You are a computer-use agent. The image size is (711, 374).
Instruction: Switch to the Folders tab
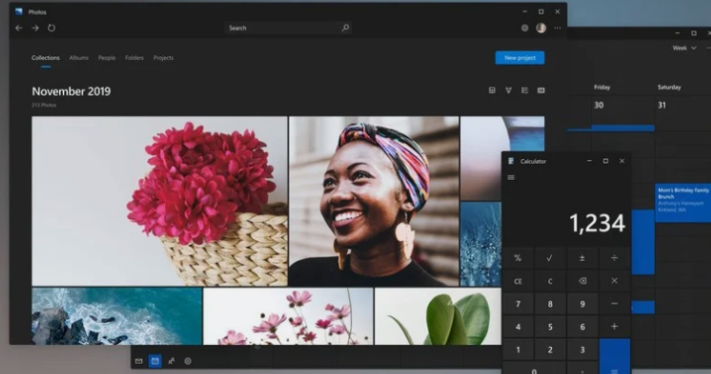click(x=134, y=58)
